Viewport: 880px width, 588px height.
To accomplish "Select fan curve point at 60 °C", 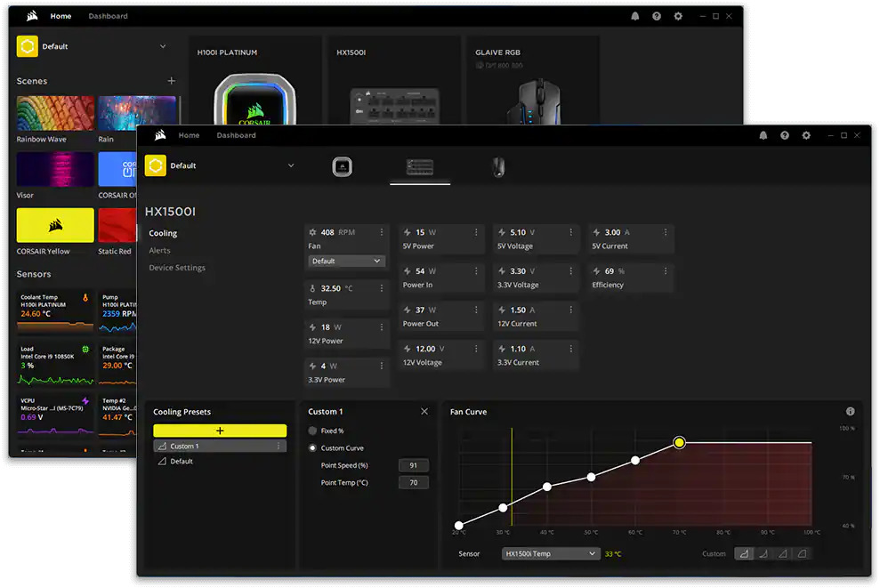I will (635, 460).
